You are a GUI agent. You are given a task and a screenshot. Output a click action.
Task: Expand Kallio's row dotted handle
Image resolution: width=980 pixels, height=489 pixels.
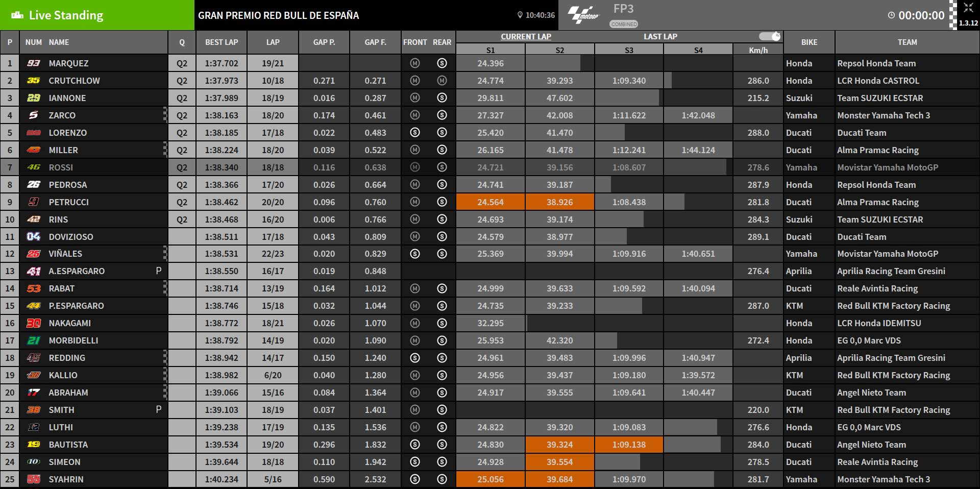point(165,375)
